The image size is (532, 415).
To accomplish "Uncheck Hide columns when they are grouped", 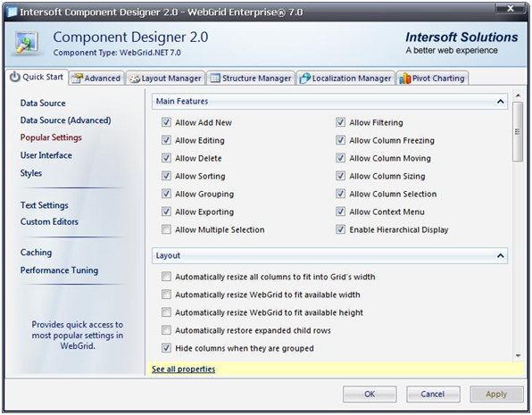I will tap(166, 348).
